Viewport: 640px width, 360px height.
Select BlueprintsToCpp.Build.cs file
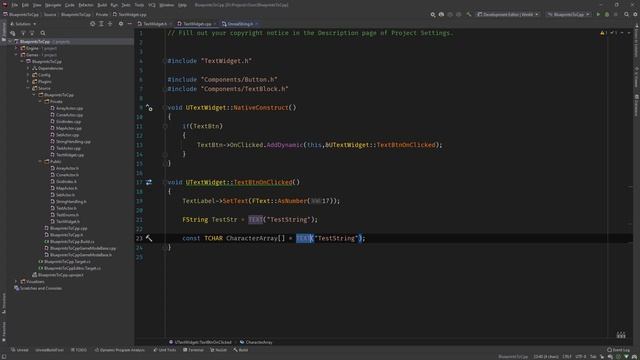pyautogui.click(x=69, y=242)
